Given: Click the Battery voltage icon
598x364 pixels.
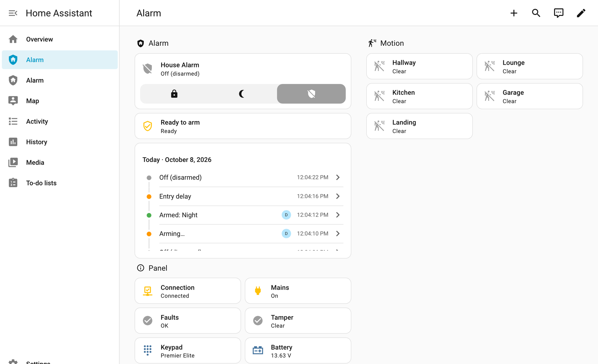Looking at the screenshot, I should tap(258, 350).
